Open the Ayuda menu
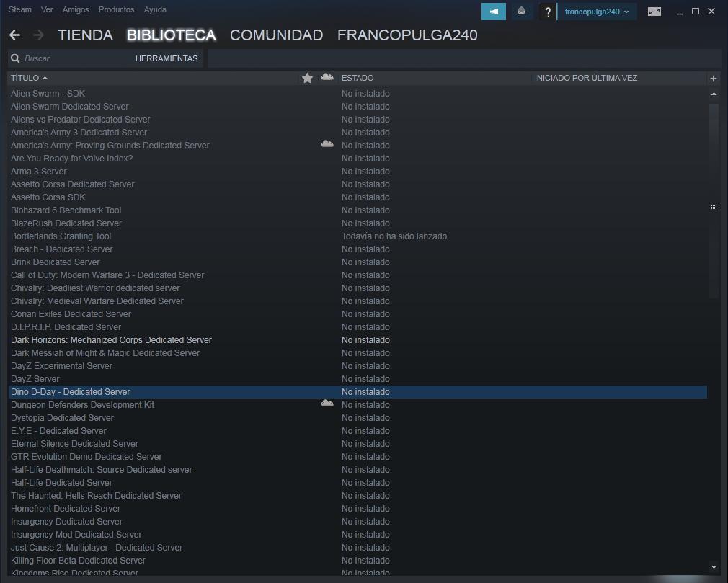The height and width of the screenshot is (583, 728). 155,9
